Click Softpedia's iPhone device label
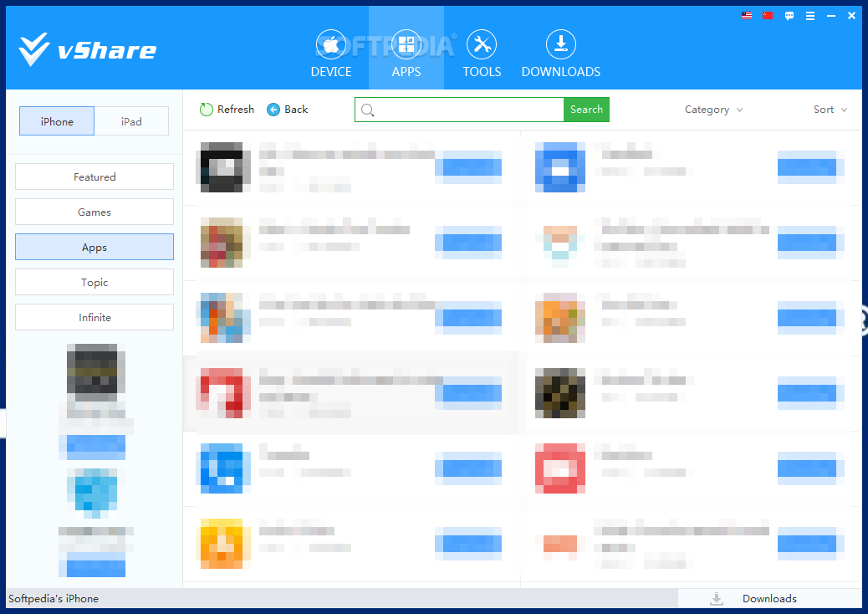The height and width of the screenshot is (614, 868). click(54, 598)
